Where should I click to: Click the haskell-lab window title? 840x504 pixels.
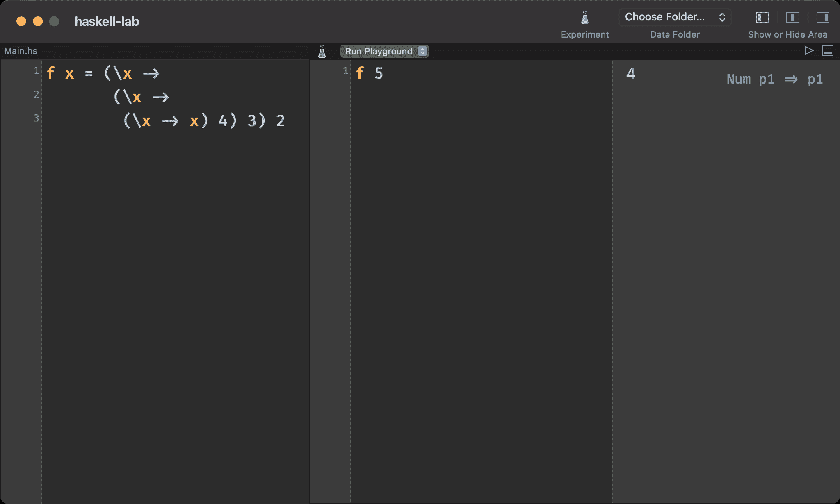[x=107, y=21]
